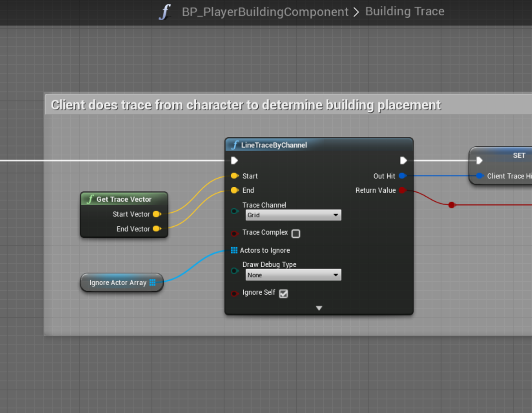Click the Return Value boolean pin
This screenshot has width=532, height=413.
click(402, 190)
